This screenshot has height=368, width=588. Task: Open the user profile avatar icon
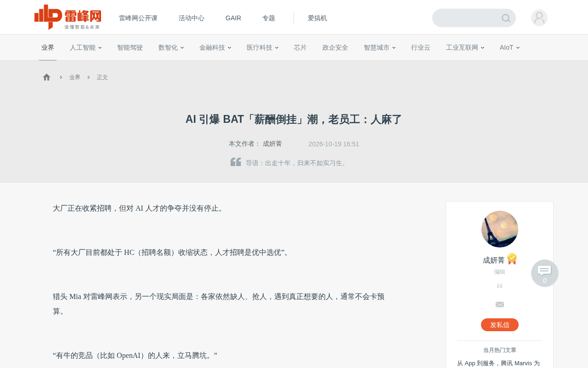pyautogui.click(x=539, y=18)
